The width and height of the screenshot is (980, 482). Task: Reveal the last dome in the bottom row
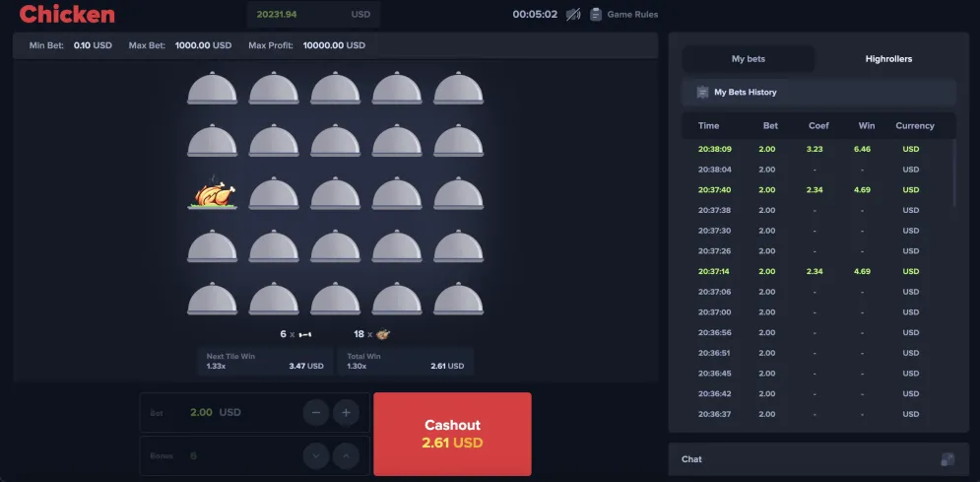click(459, 299)
